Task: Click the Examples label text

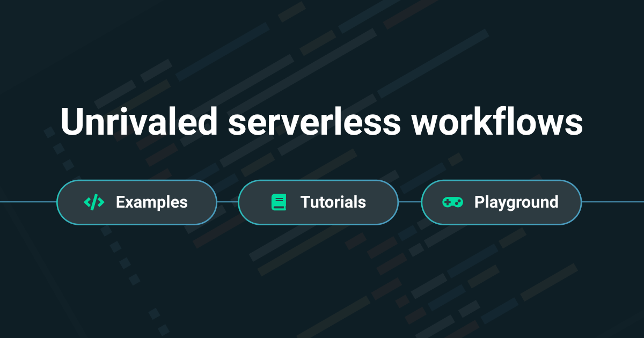Action: (152, 202)
